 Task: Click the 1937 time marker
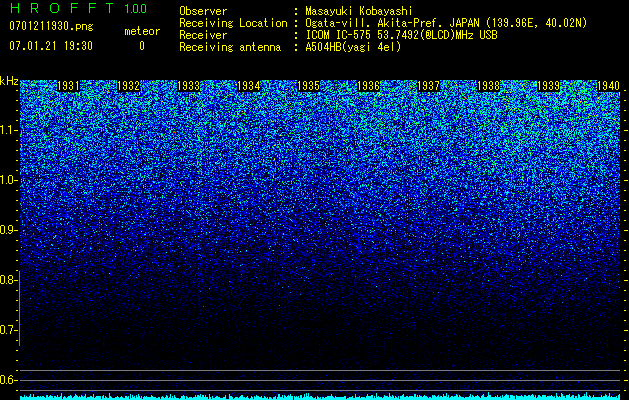pos(429,86)
